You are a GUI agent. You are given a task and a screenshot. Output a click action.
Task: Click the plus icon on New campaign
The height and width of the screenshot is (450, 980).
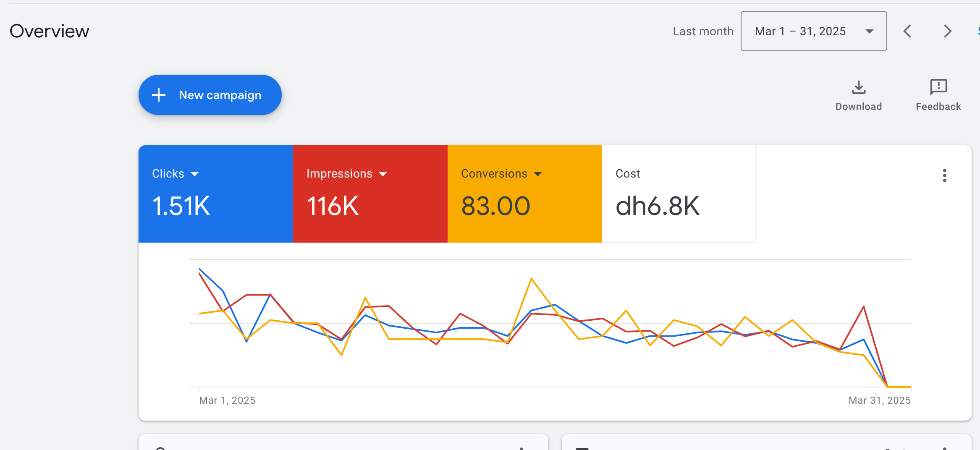click(x=159, y=95)
